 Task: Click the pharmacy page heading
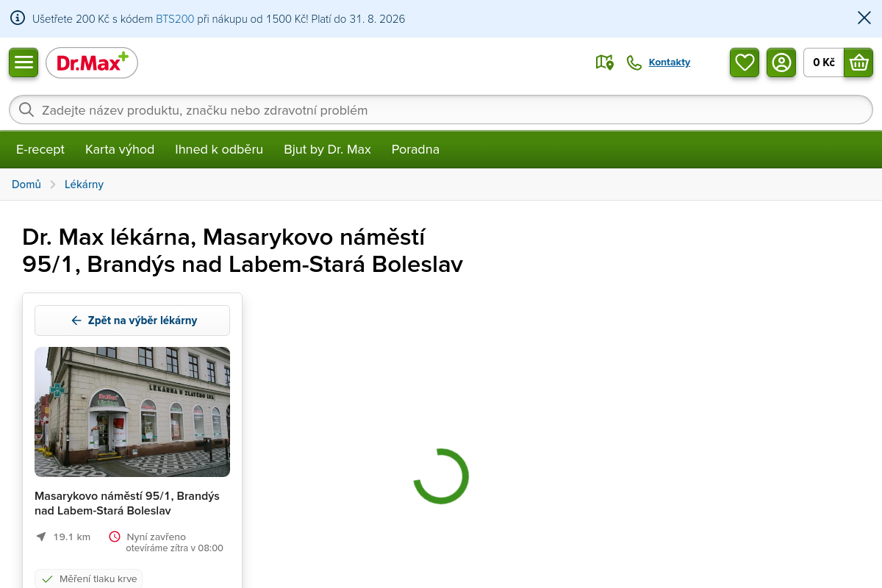pos(243,251)
